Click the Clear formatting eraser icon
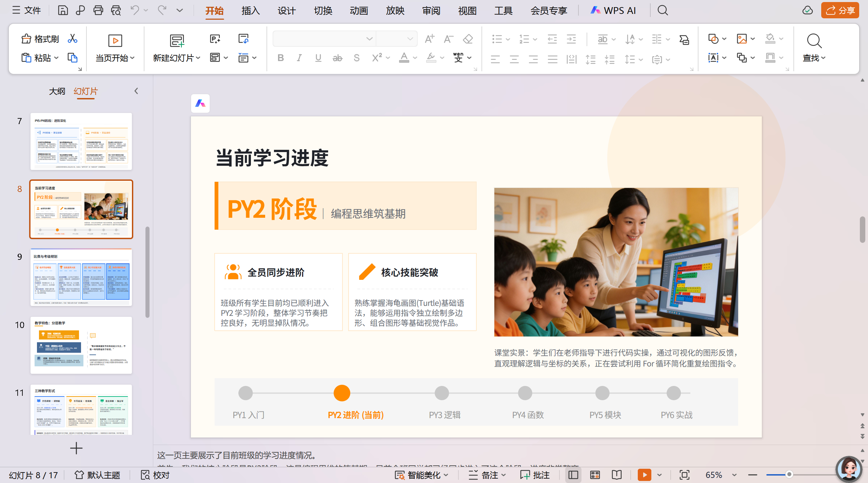Screen dimensions: 868x483 [x=468, y=39]
